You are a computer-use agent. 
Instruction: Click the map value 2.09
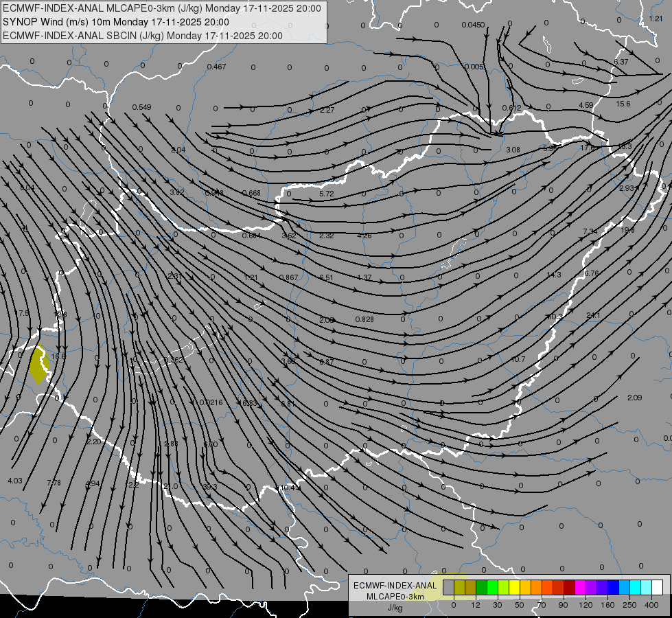point(635,398)
